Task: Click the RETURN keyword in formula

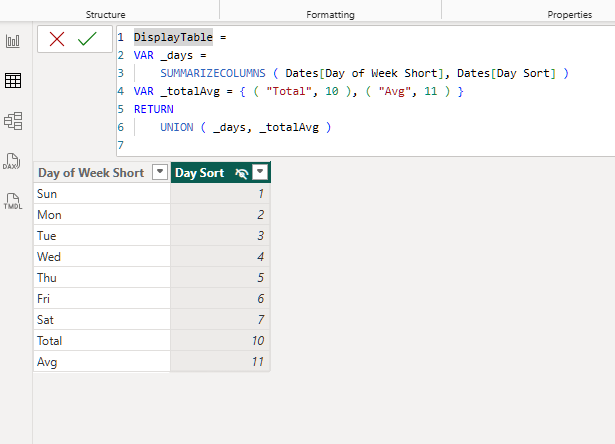Action: 154,109
